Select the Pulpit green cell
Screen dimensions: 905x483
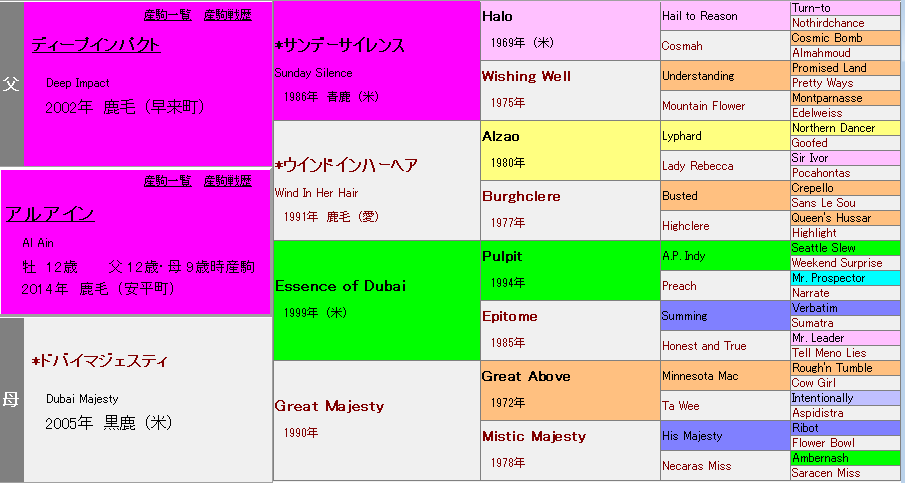click(502, 257)
